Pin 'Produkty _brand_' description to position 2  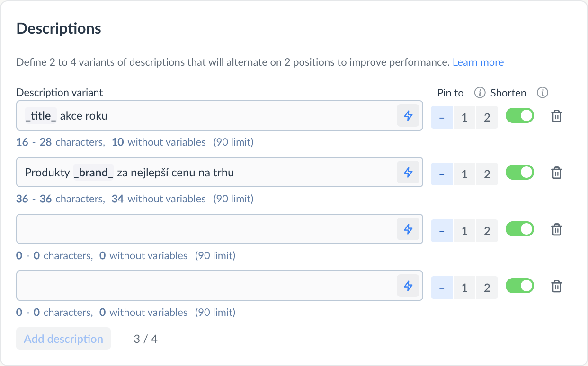[x=487, y=174]
